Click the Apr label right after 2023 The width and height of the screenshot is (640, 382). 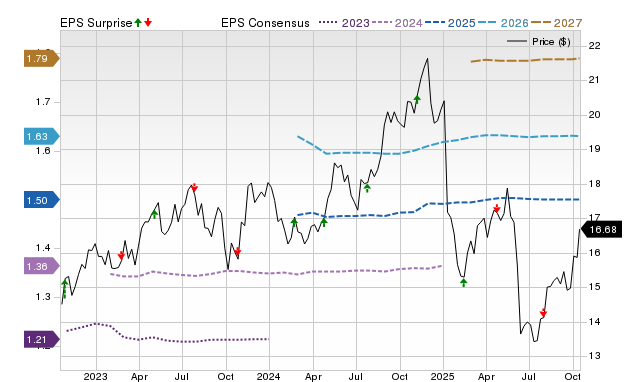click(x=139, y=376)
